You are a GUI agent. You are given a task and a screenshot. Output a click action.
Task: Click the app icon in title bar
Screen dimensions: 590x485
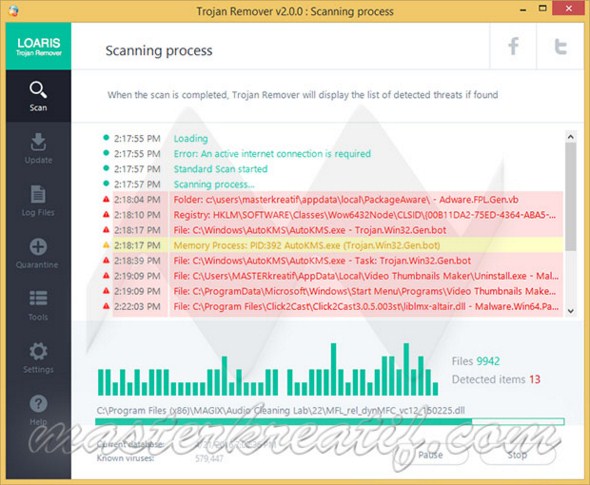pos(14,11)
